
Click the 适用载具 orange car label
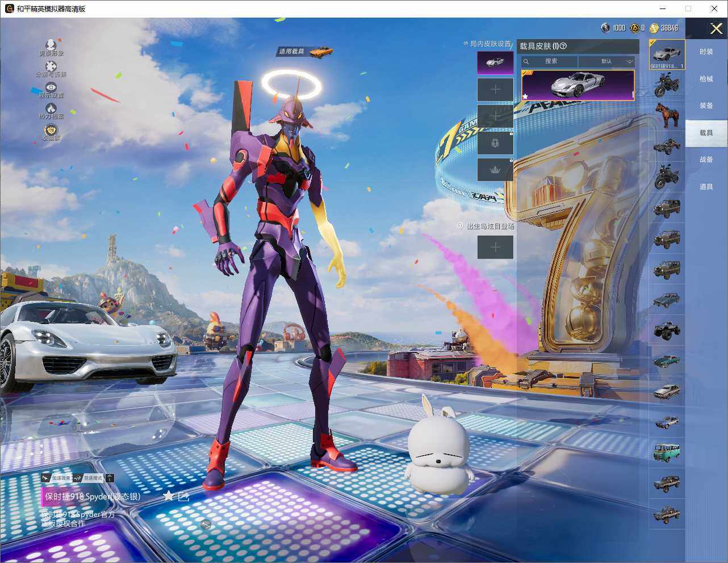[x=306, y=52]
